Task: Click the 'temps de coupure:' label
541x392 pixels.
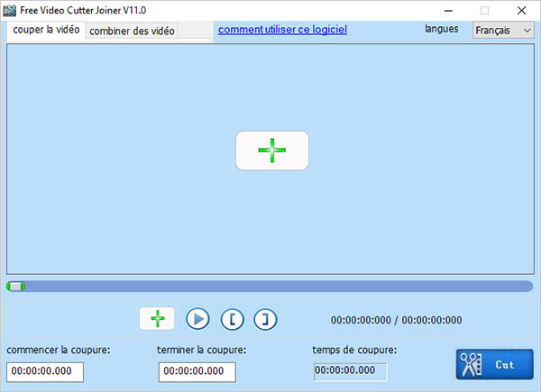Action: click(354, 350)
